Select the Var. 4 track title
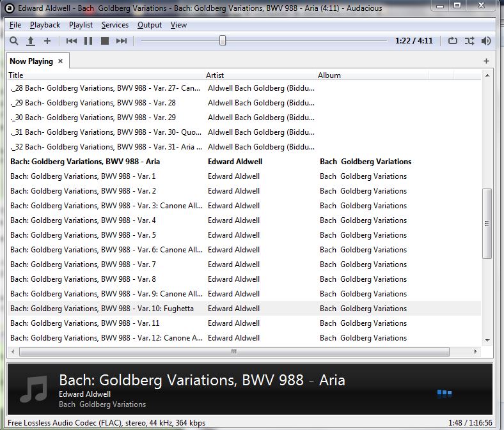 (83, 220)
